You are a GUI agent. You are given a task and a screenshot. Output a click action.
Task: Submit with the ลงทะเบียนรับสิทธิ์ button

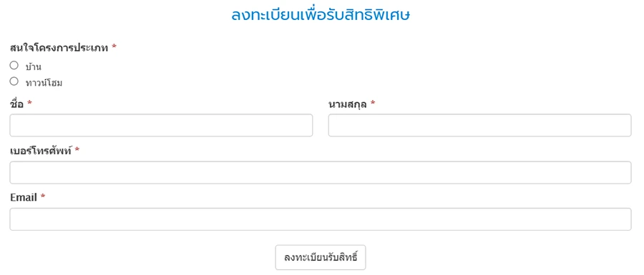click(321, 258)
